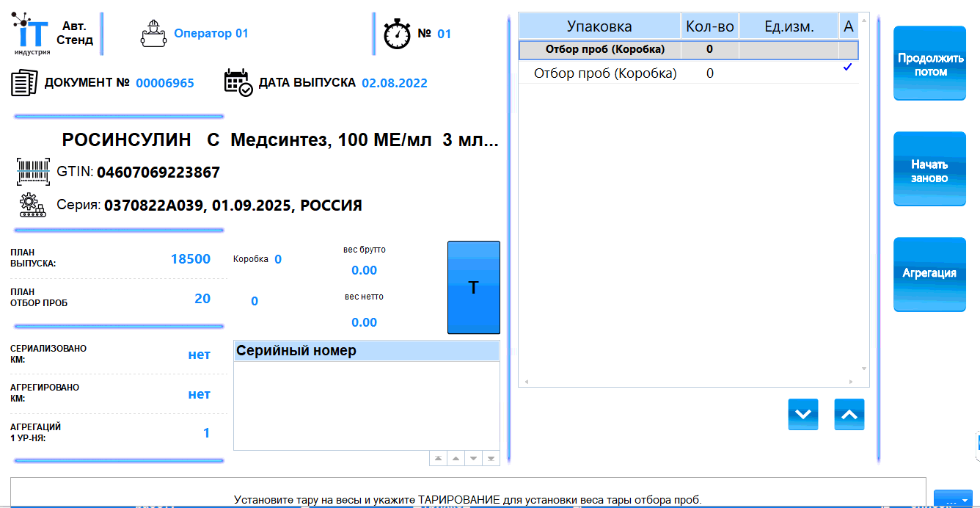Click the packaging table vertical scrollbar up arrow

click(864, 21)
